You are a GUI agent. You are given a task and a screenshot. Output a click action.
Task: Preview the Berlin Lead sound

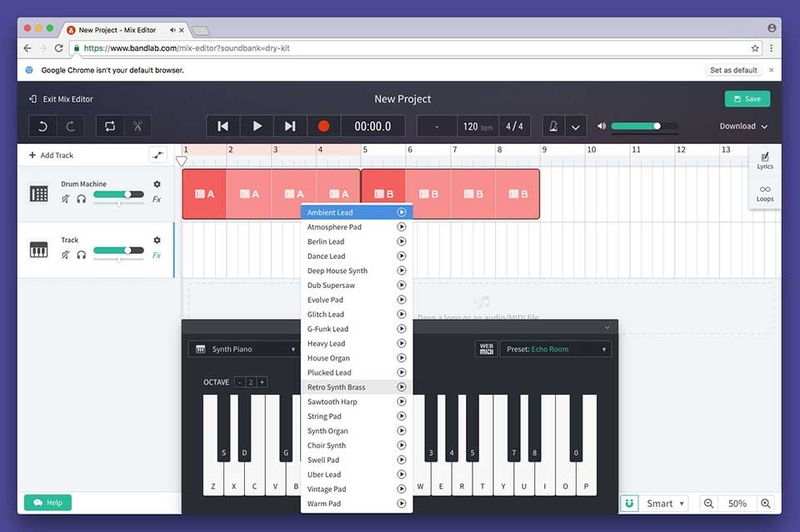tap(402, 241)
